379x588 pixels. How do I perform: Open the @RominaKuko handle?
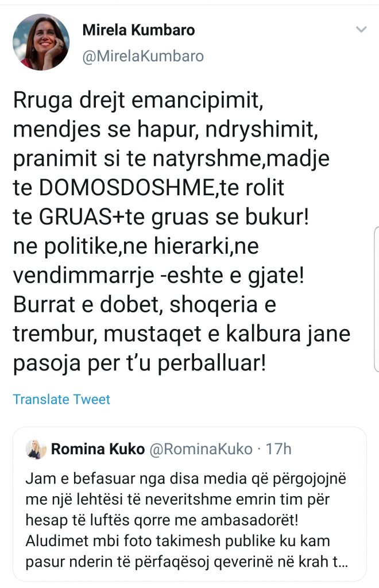point(200,449)
